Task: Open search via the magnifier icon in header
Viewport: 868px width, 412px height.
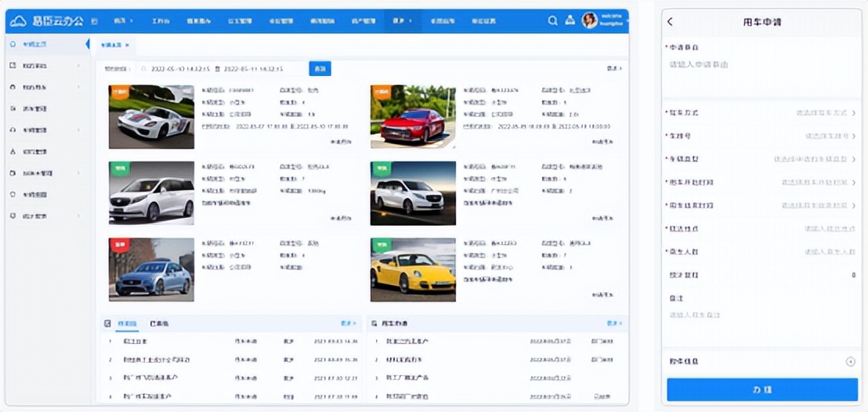Action: [553, 20]
